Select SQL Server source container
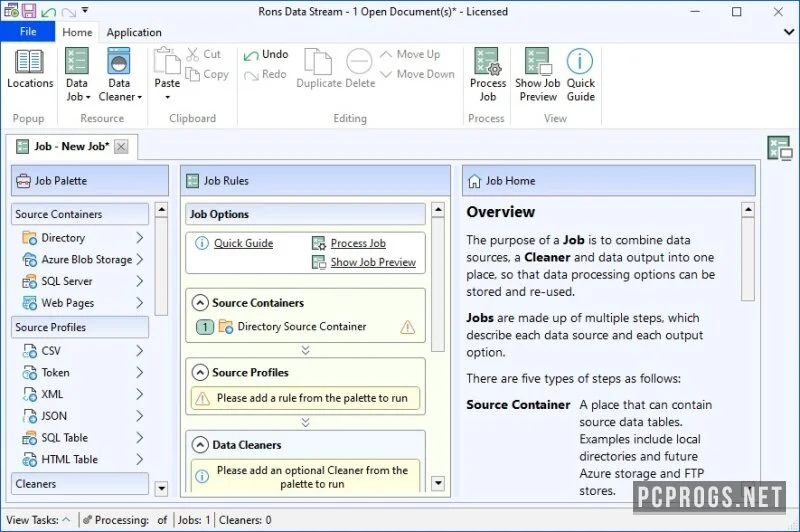 66,281
